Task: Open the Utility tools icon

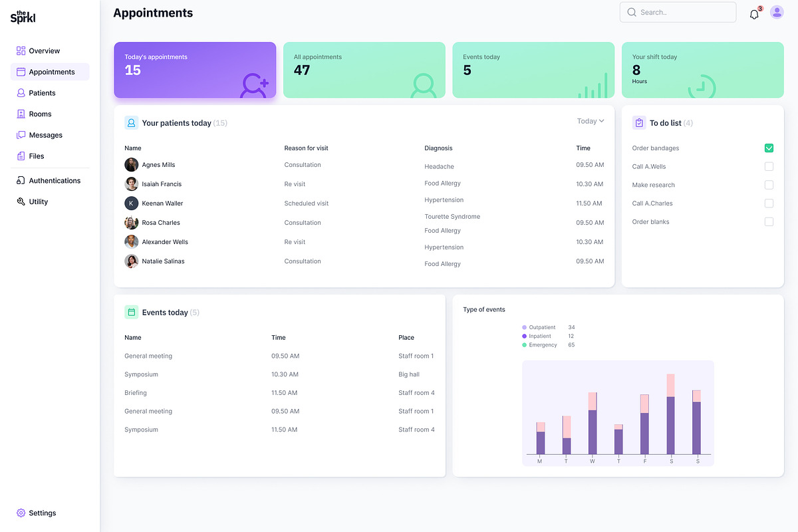Action: 21,201
